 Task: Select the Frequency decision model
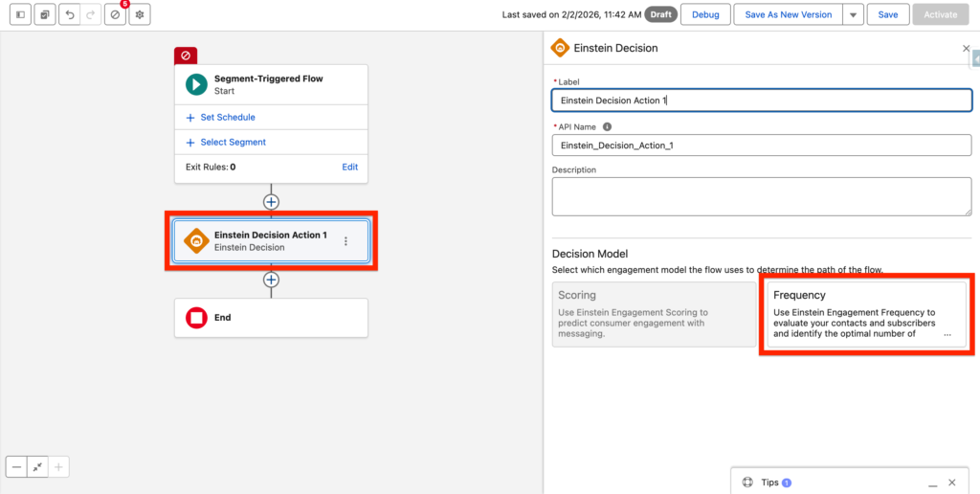click(x=865, y=314)
